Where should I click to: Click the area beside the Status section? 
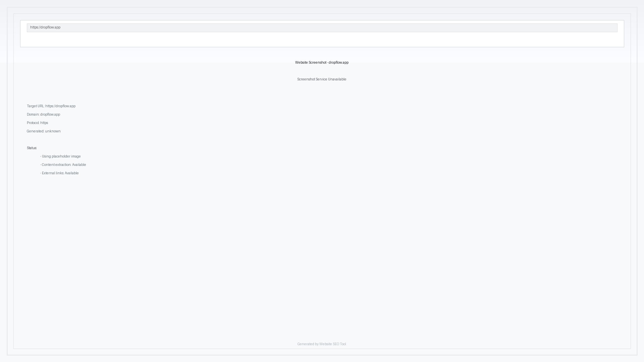pos(168,161)
